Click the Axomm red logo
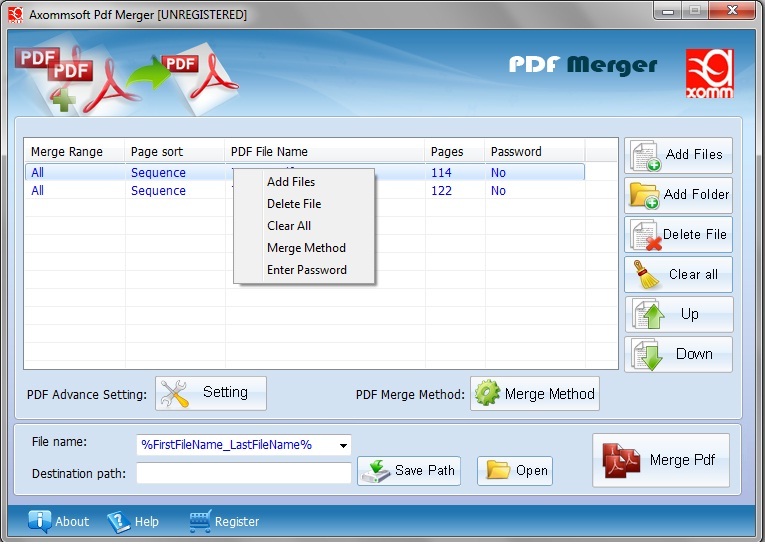The height and width of the screenshot is (546, 765). 709,74
